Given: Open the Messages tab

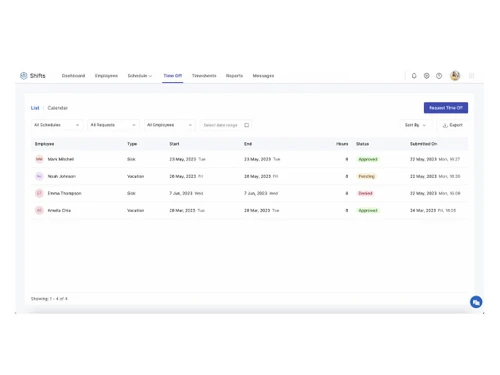Looking at the screenshot, I should [263, 76].
